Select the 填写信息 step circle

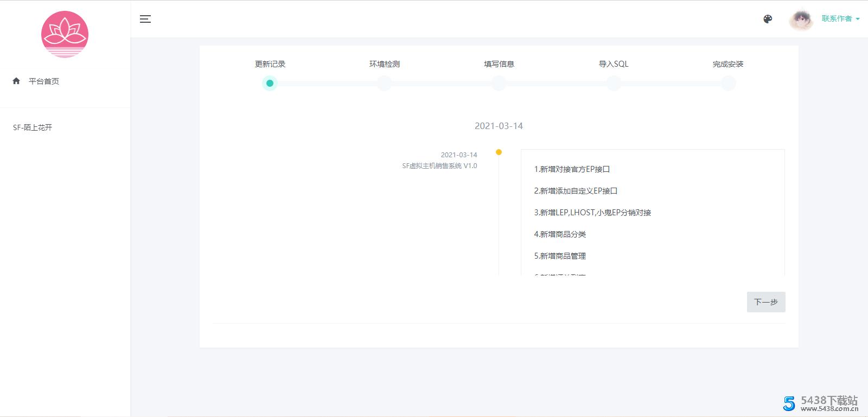coord(499,84)
